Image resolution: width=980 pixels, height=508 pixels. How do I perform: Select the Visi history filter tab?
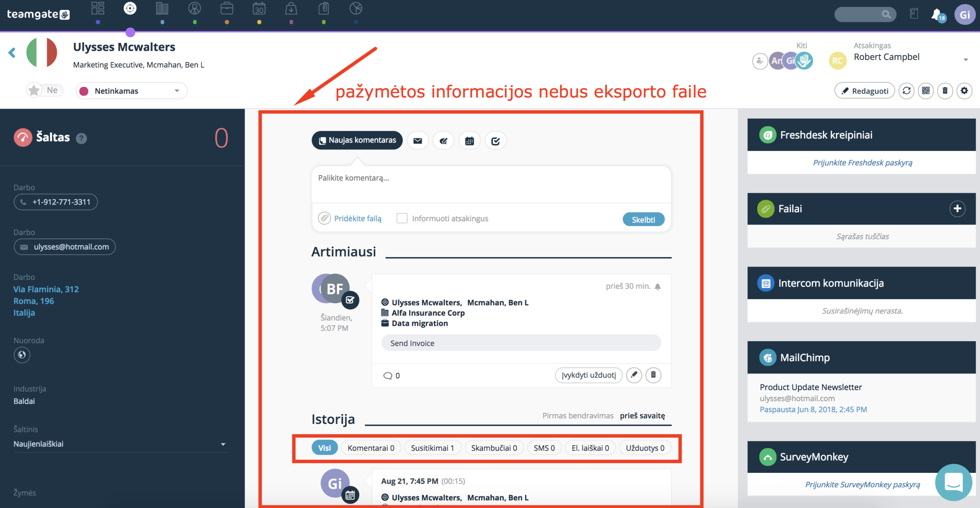coord(325,448)
